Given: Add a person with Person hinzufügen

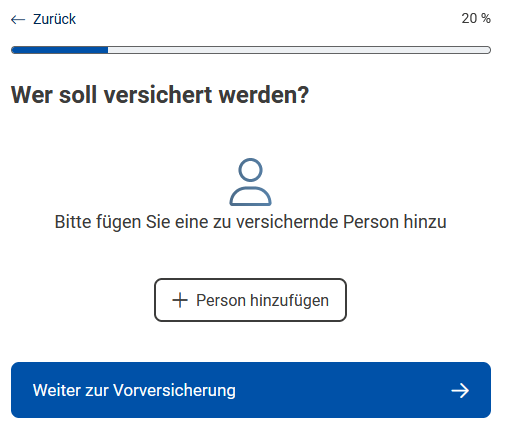Looking at the screenshot, I should tap(250, 300).
